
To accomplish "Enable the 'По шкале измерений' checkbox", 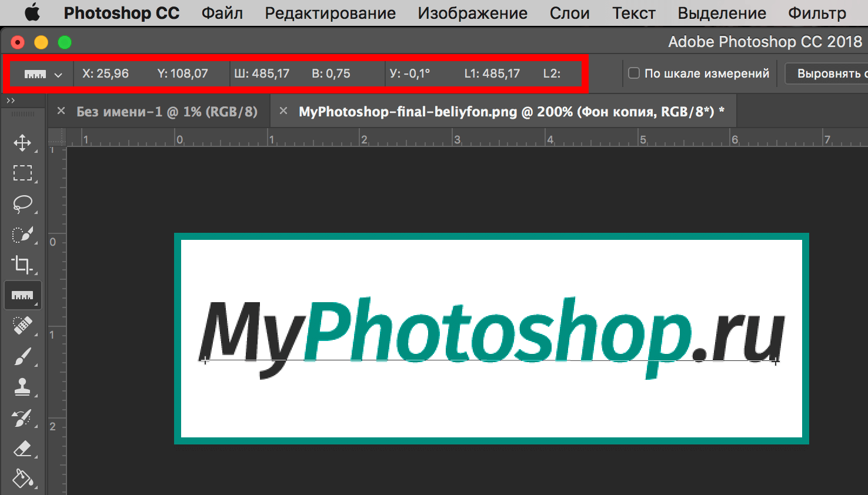I will 634,73.
